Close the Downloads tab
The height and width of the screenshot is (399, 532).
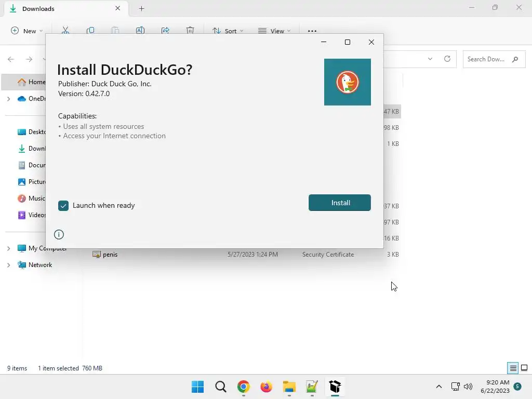[118, 8]
